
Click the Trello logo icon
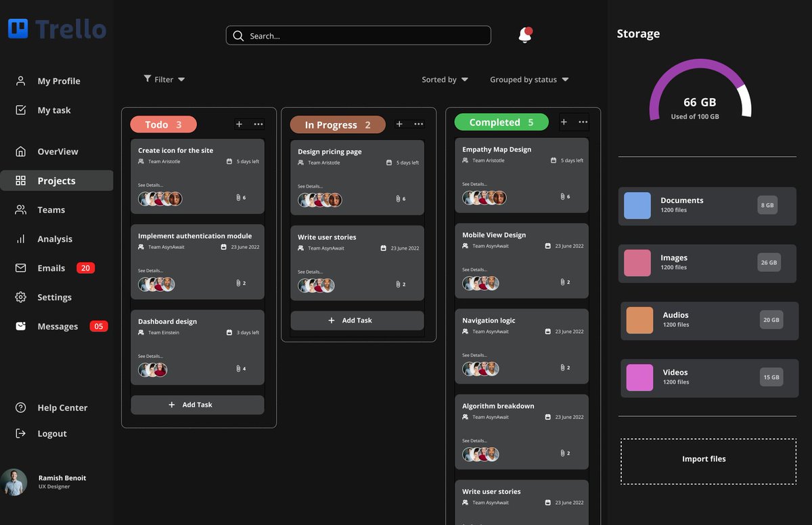pos(18,28)
